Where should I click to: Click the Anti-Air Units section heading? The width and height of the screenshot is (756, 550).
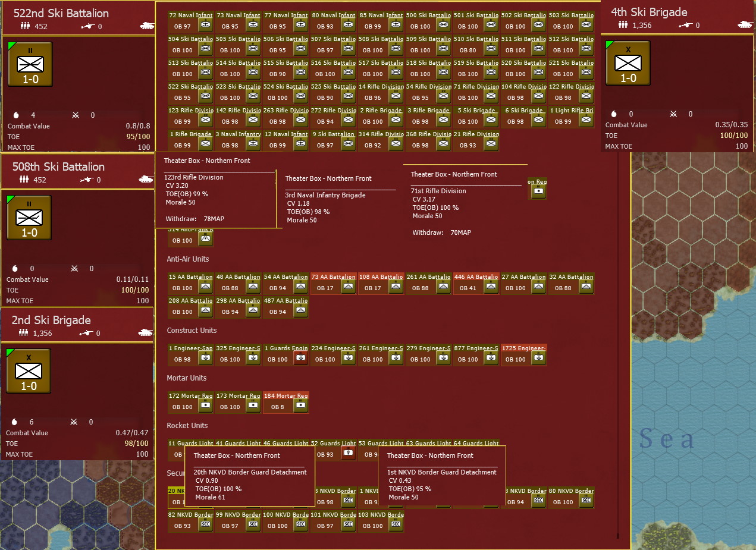188,259
